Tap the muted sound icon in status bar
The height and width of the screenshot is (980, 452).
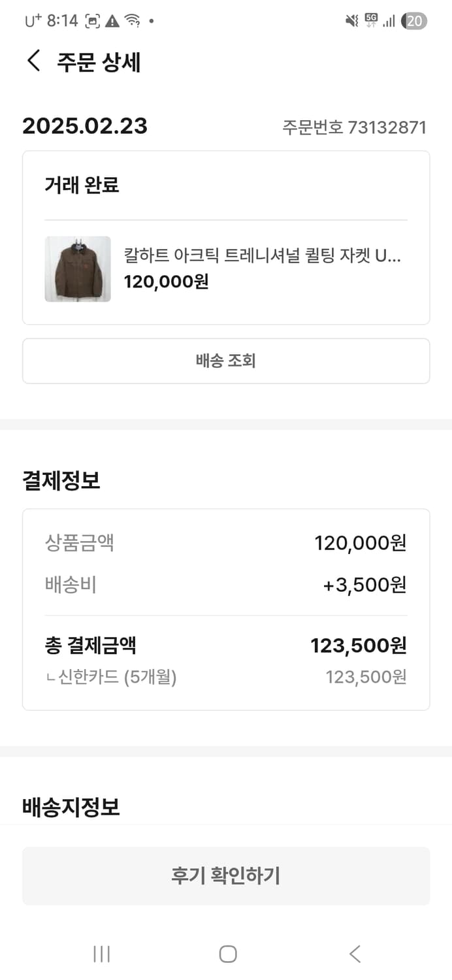350,20
